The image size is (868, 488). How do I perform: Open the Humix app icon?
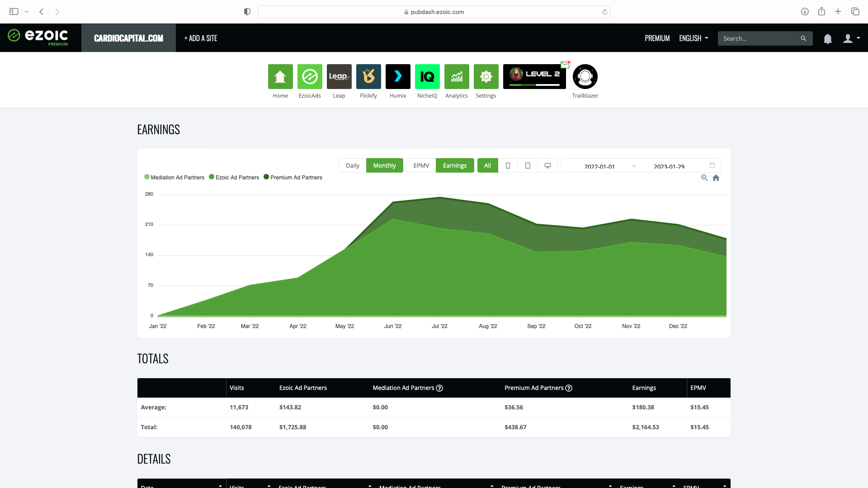point(398,76)
